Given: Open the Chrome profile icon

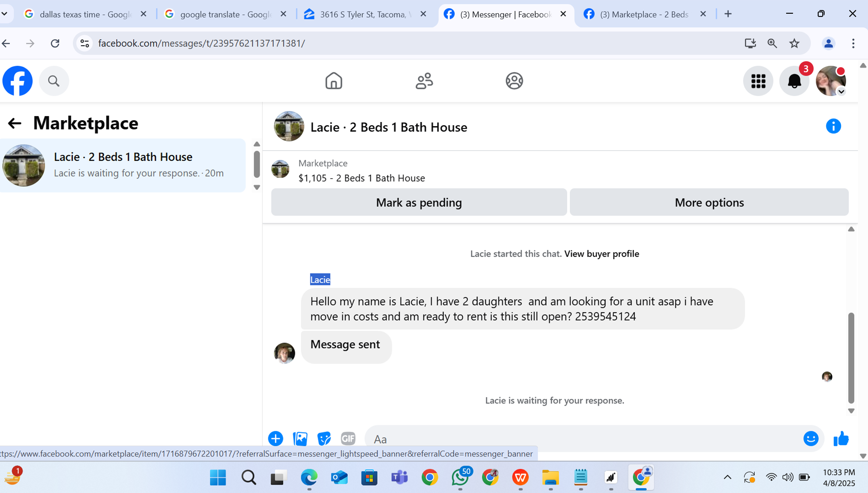Looking at the screenshot, I should click(x=828, y=43).
